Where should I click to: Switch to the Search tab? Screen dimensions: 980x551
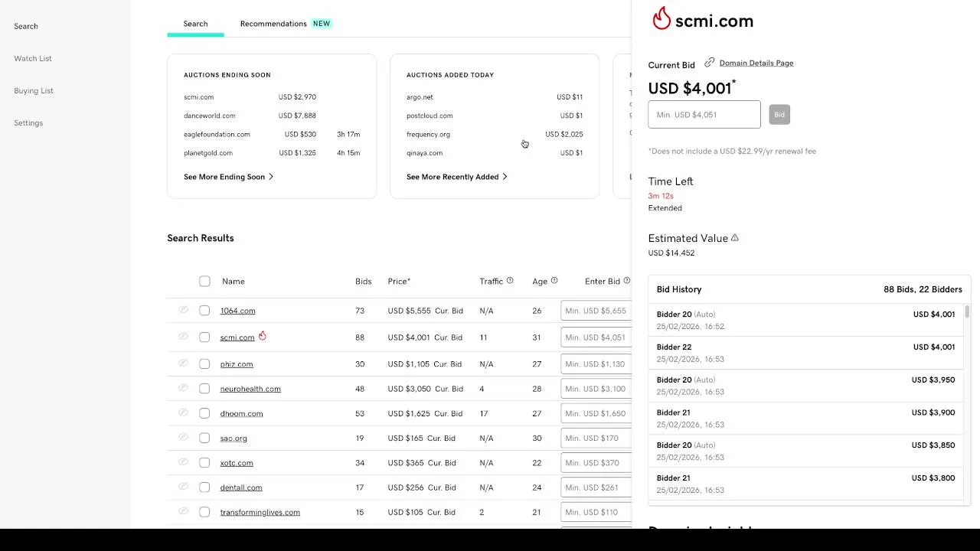click(x=195, y=24)
